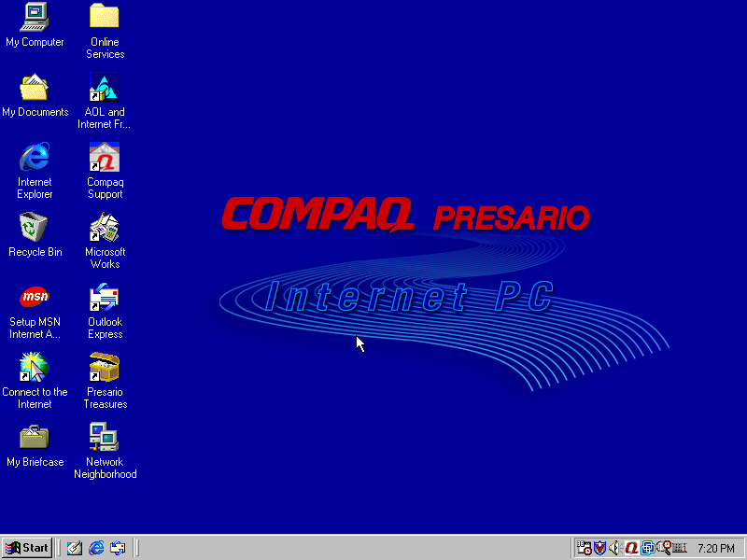747x560 pixels.
Task: Click the magnifier-with-clock tray icon
Action: 664,548
